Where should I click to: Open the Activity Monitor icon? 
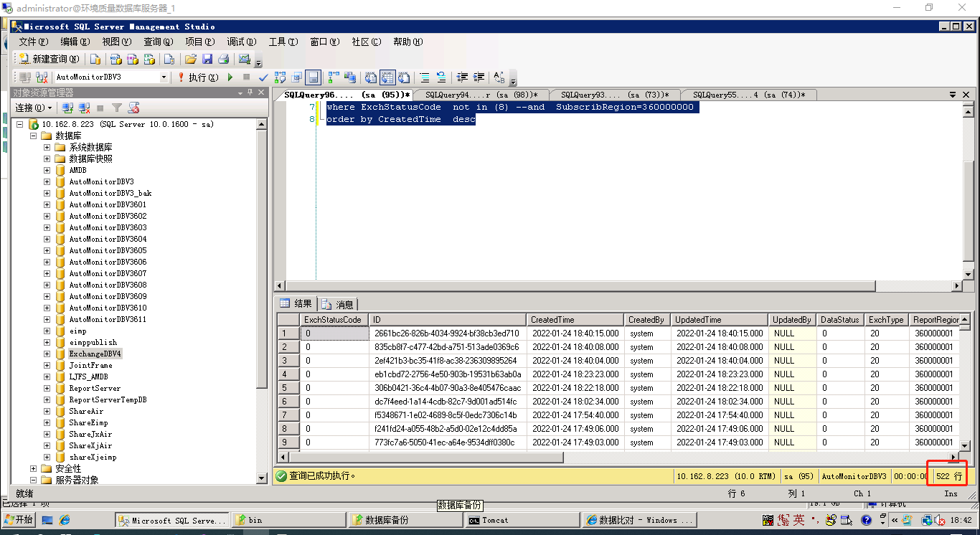click(245, 59)
